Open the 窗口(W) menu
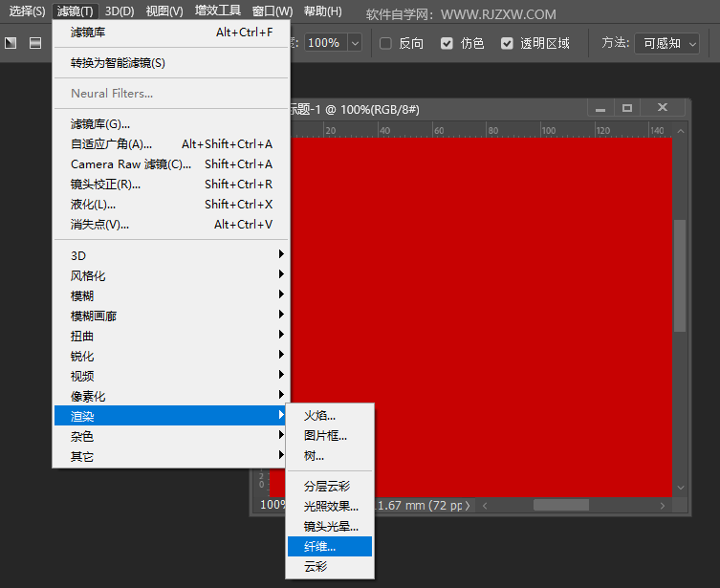Viewport: 720px width, 588px height. coord(273,11)
